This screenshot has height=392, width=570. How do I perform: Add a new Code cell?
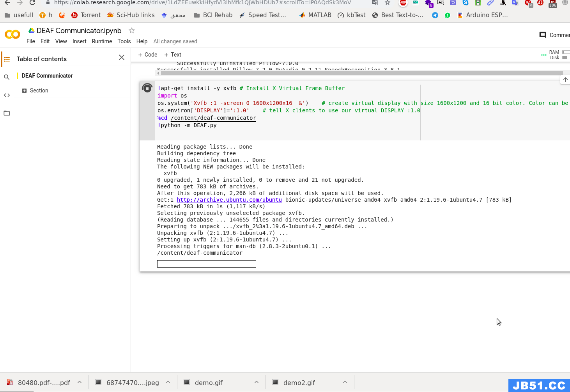click(x=148, y=55)
